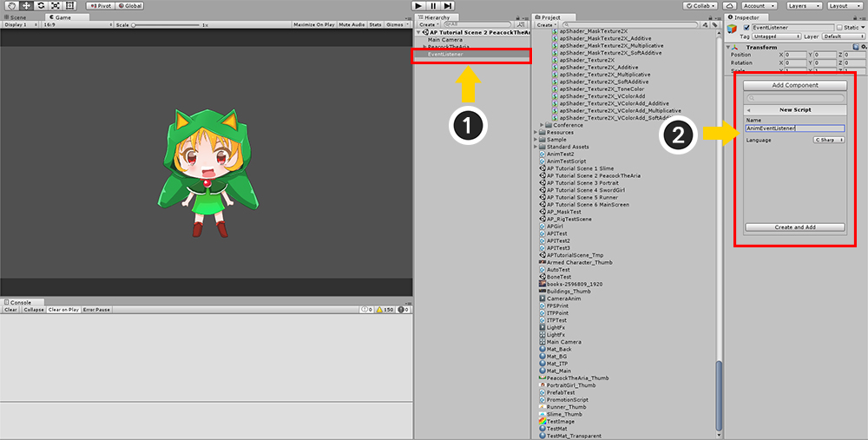868x440 pixels.
Task: Go back from New Script menu
Action: 748,110
